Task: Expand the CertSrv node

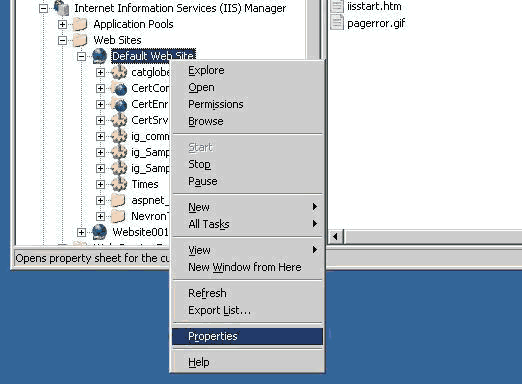Action: click(x=100, y=120)
